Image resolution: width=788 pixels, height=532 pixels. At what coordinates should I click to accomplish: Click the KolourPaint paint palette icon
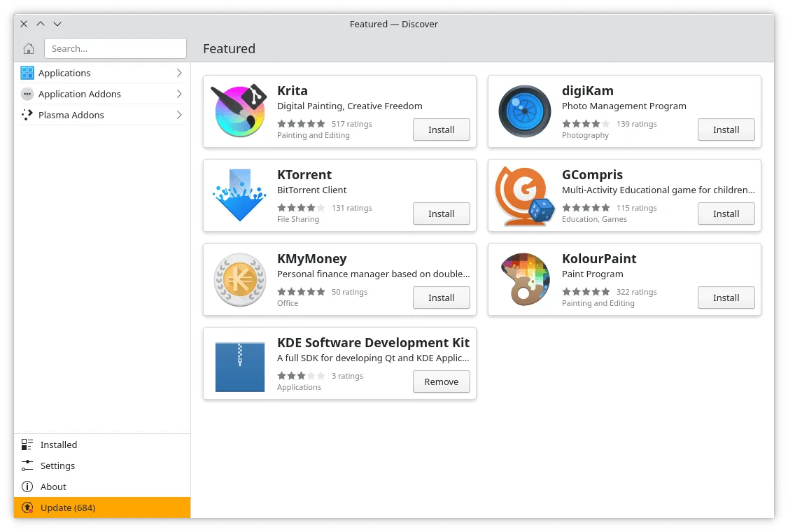(x=524, y=279)
